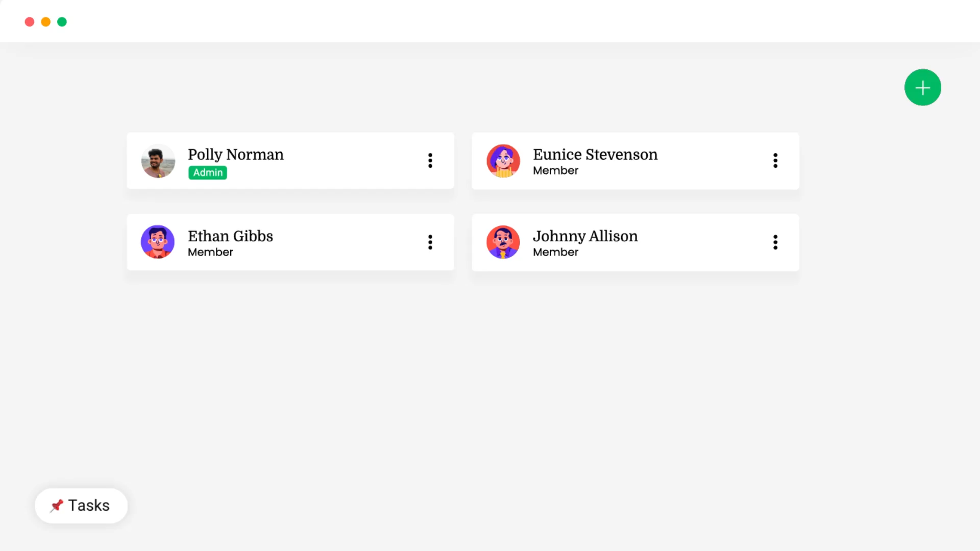The width and height of the screenshot is (980, 551).
Task: Open Johnny Allison's three-dot options menu
Action: (775, 242)
